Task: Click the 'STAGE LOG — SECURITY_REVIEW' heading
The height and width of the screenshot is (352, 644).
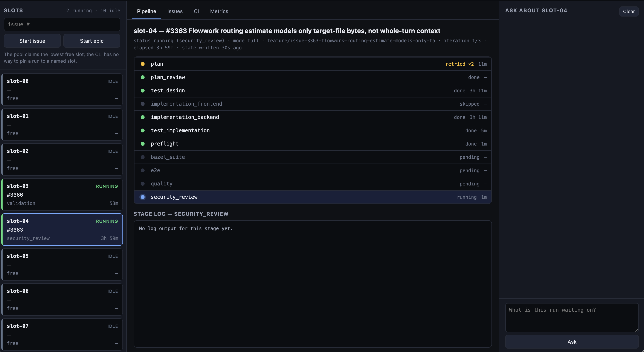Action: point(181,214)
